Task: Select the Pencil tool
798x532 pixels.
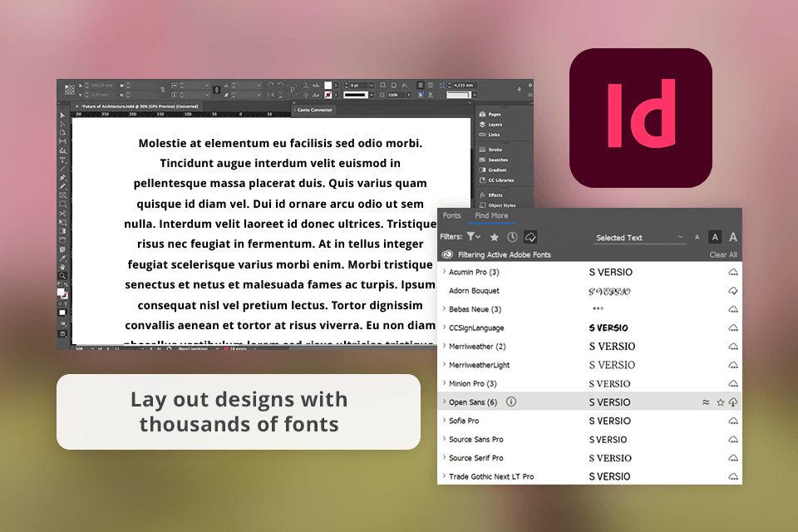Action: [x=62, y=186]
